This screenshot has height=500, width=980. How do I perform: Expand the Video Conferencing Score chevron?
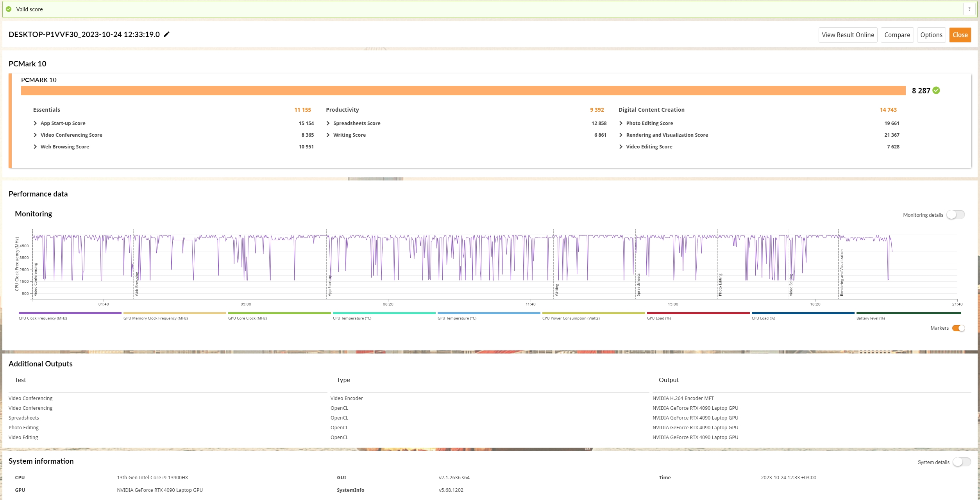click(x=36, y=135)
